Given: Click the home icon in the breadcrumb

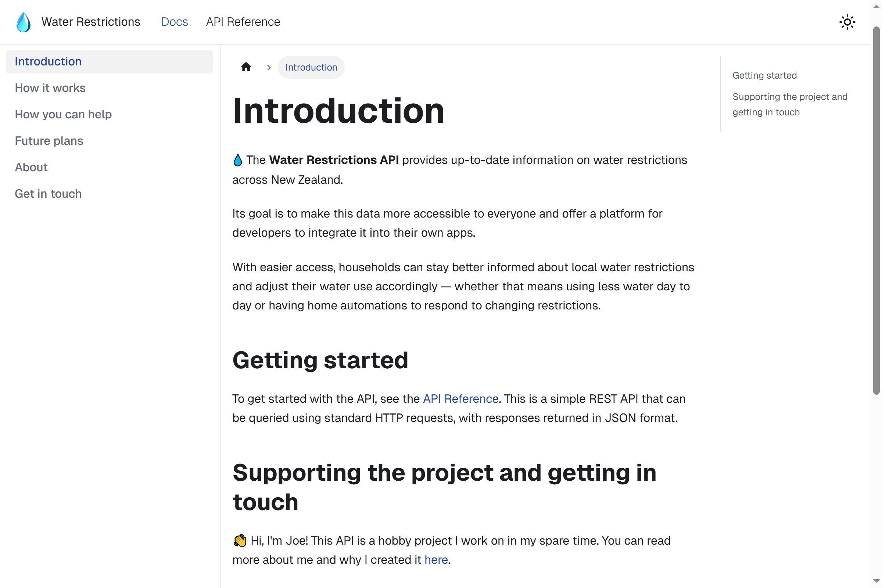Looking at the screenshot, I should (246, 67).
